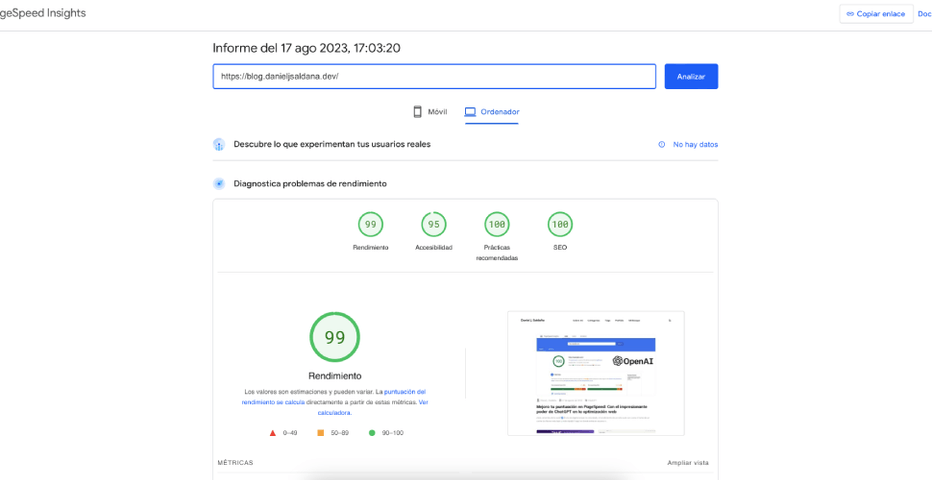Screen dimensions: 932x480
Task: Click the real users experience icon
Action: click(x=219, y=144)
